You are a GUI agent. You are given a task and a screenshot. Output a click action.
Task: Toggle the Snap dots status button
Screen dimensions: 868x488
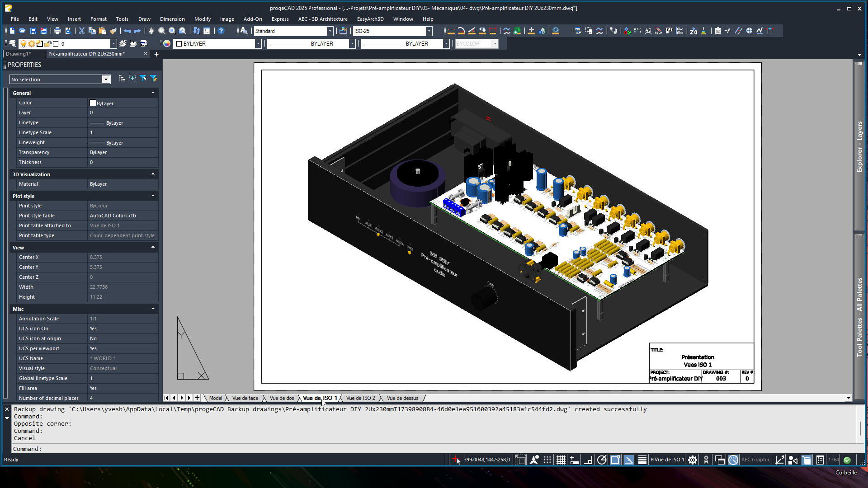pyautogui.click(x=547, y=460)
